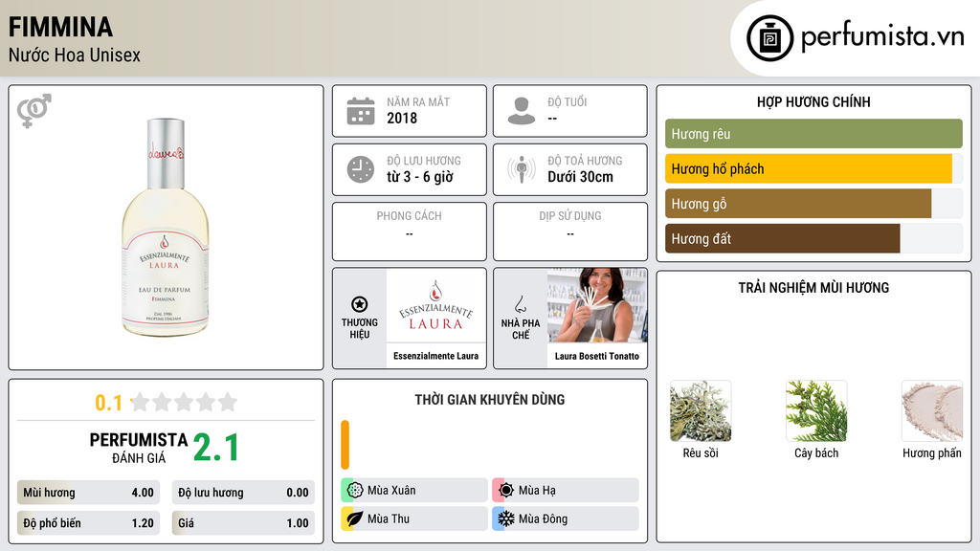Screen dimensions: 980x551
Task: Click the calendar icon next to Năm ra mắt
Action: [361, 111]
